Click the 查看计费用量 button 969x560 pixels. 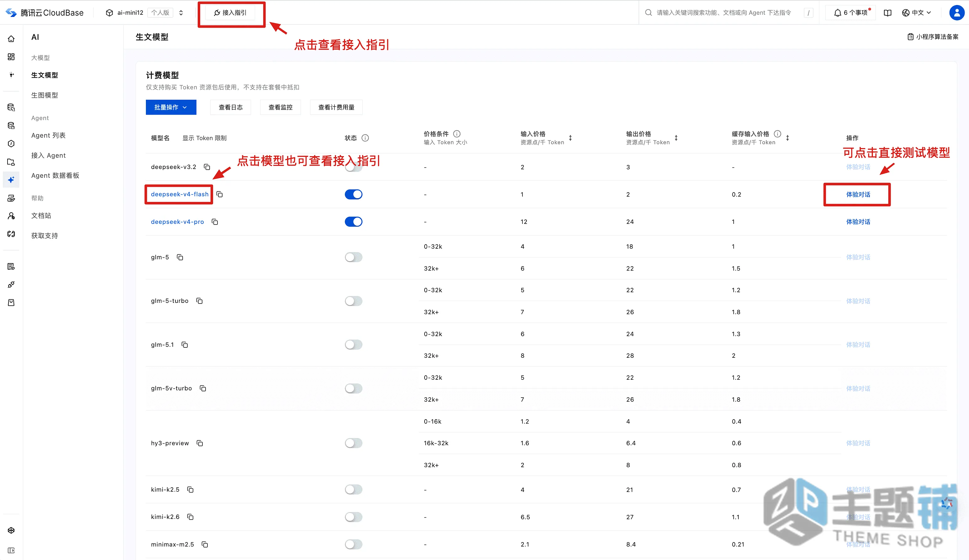(x=336, y=107)
